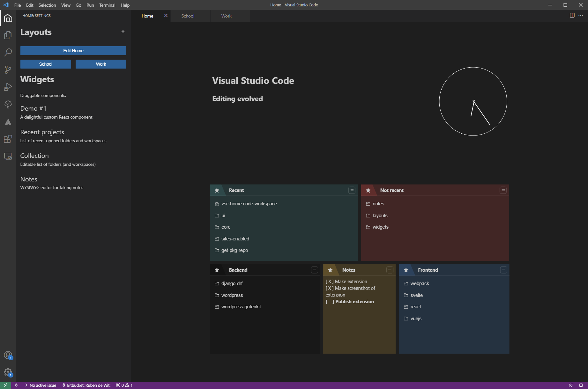Open the Run menu
Viewport: 588px width, 389px height.
tap(90, 5)
